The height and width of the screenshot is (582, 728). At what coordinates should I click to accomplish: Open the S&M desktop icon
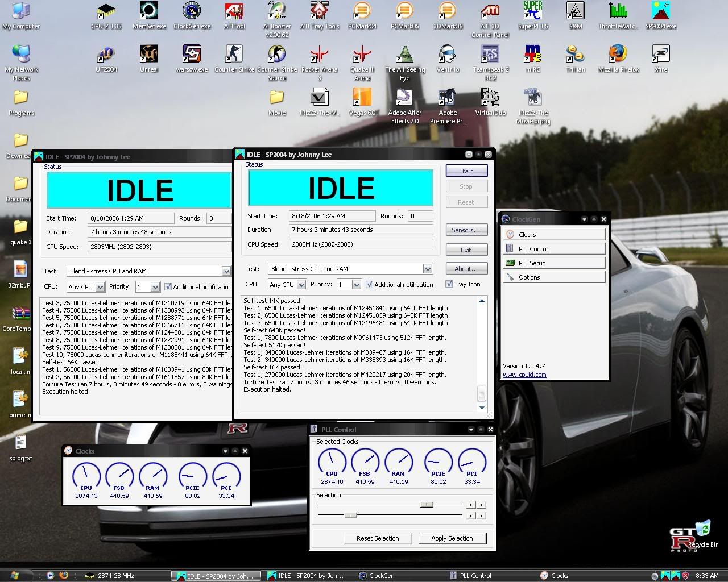(x=576, y=15)
